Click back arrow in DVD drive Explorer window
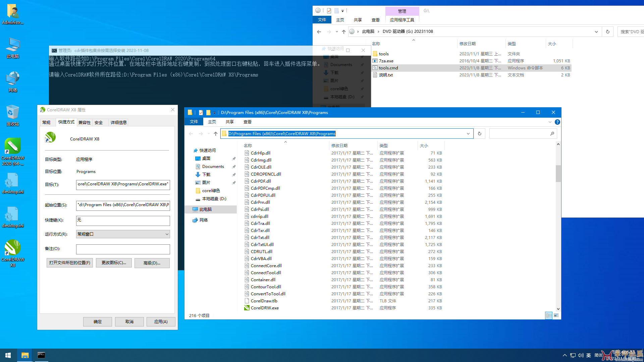 319,32
